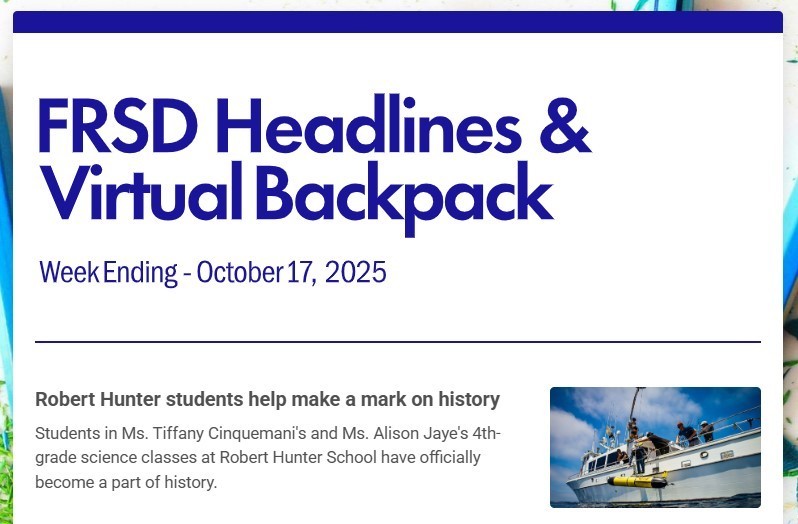Click the research boat thumbnail image
This screenshot has height=524, width=798.
(x=655, y=446)
